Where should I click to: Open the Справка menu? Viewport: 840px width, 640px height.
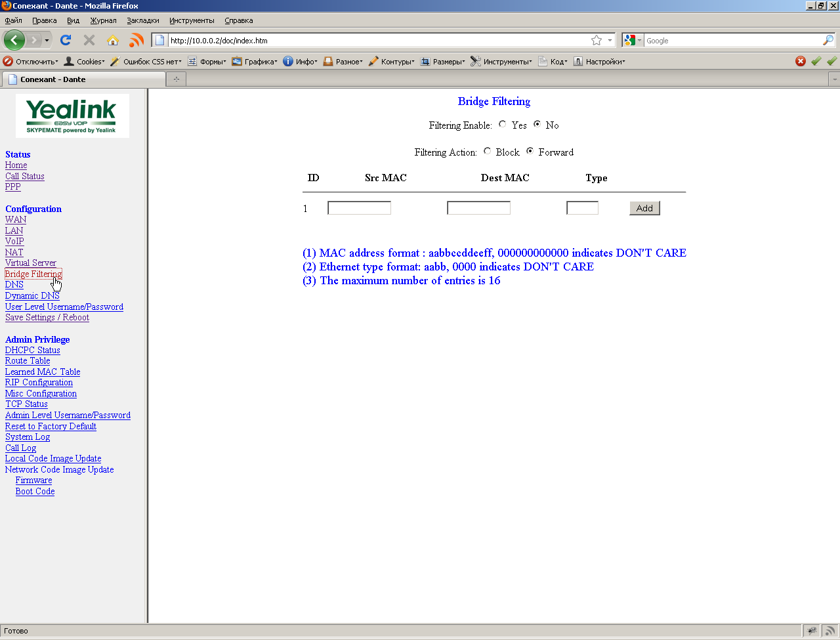coord(238,20)
